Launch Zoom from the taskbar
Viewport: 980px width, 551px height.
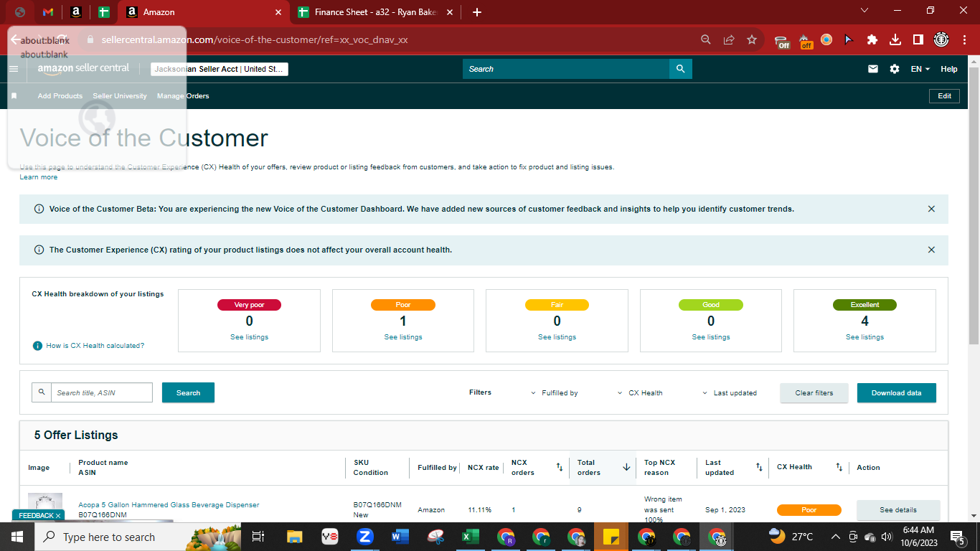click(x=365, y=537)
